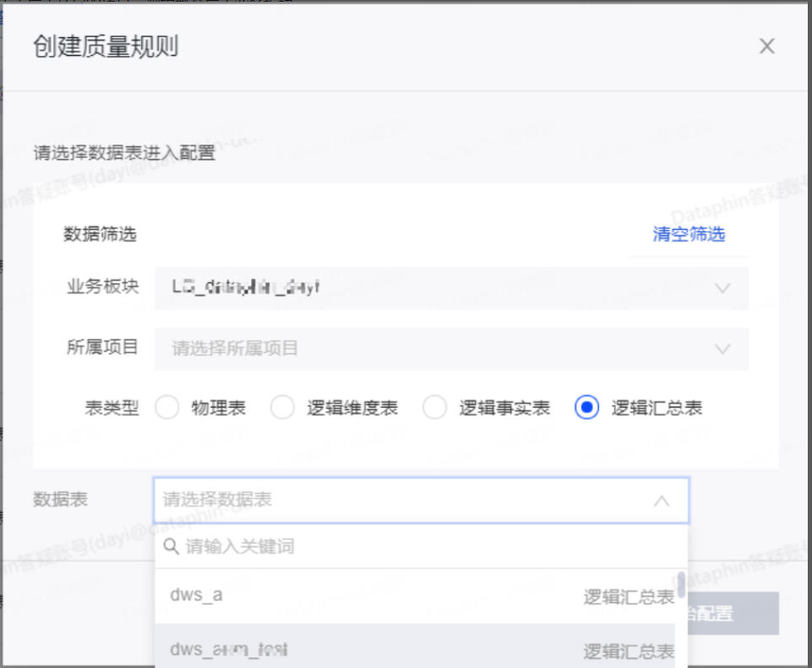812x668 pixels.
Task: Click the selected 逻辑汇总表 radio button
Action: click(x=586, y=408)
